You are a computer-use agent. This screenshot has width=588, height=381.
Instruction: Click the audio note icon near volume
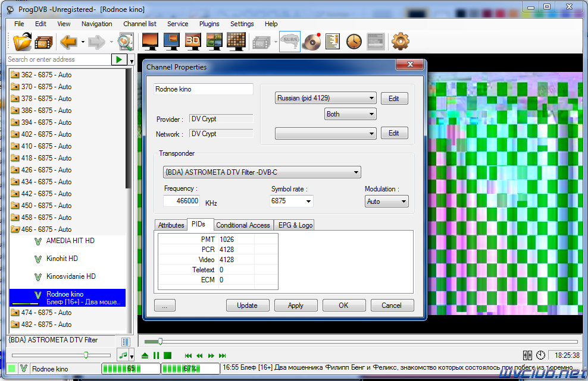123,355
